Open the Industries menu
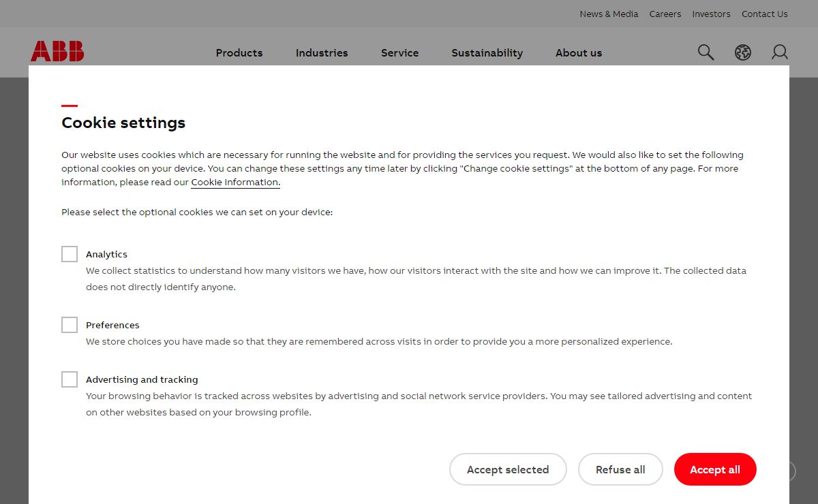Image resolution: width=818 pixels, height=504 pixels. click(322, 52)
